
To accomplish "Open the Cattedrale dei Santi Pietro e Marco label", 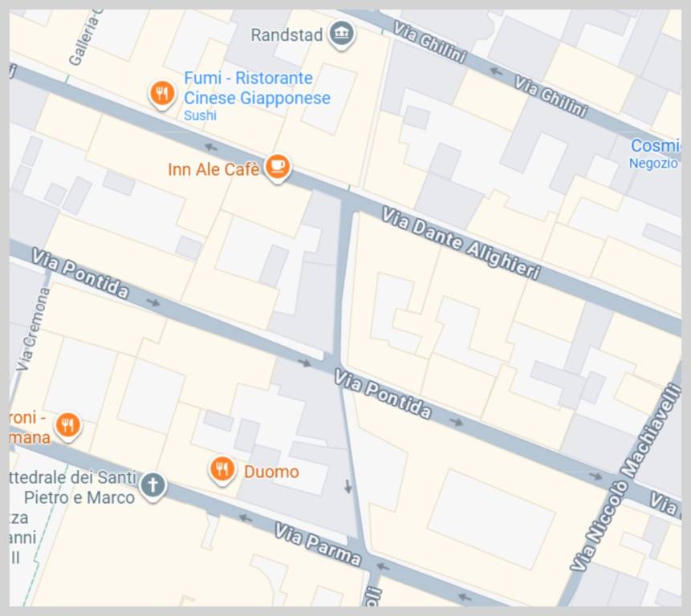I will [x=73, y=488].
